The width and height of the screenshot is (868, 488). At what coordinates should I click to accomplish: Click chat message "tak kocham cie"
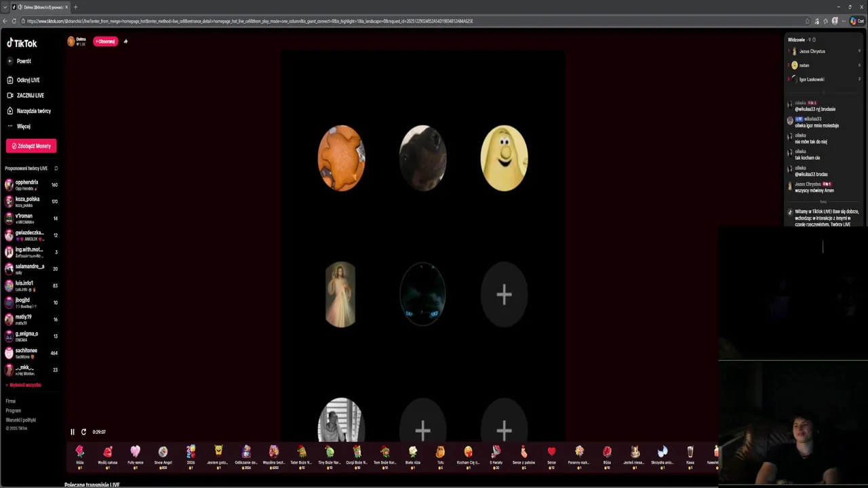click(807, 158)
